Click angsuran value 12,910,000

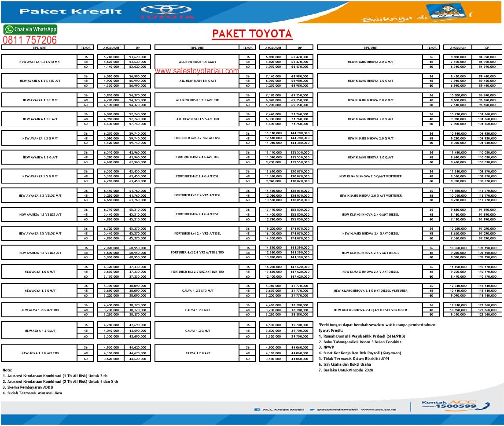458,305
